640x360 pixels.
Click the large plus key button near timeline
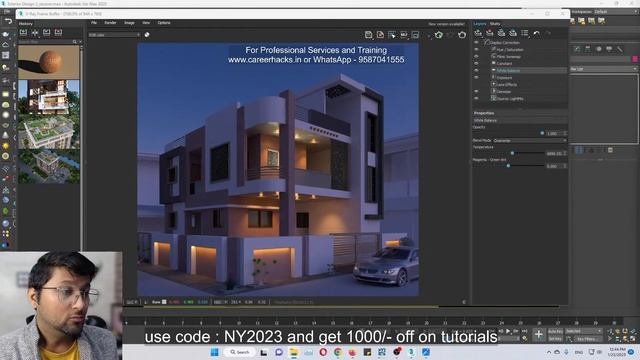(538, 335)
